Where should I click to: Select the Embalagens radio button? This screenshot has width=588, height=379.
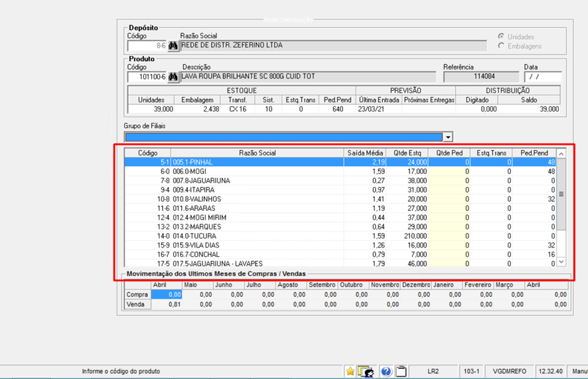[501, 46]
